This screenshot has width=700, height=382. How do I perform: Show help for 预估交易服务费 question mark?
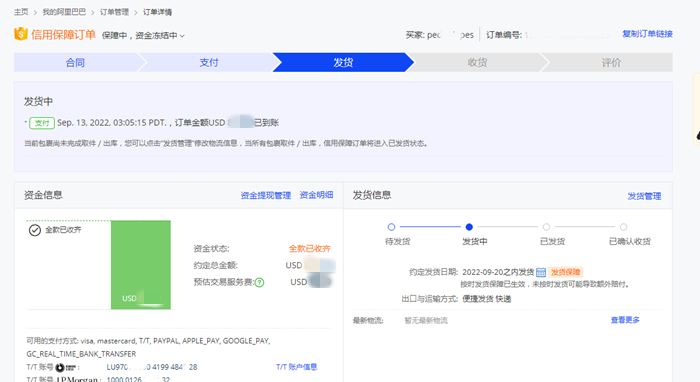(259, 282)
